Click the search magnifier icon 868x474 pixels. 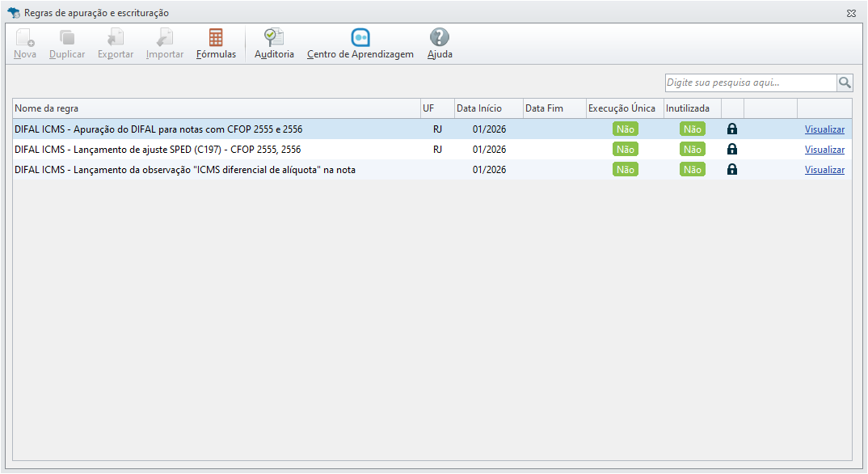click(x=845, y=83)
